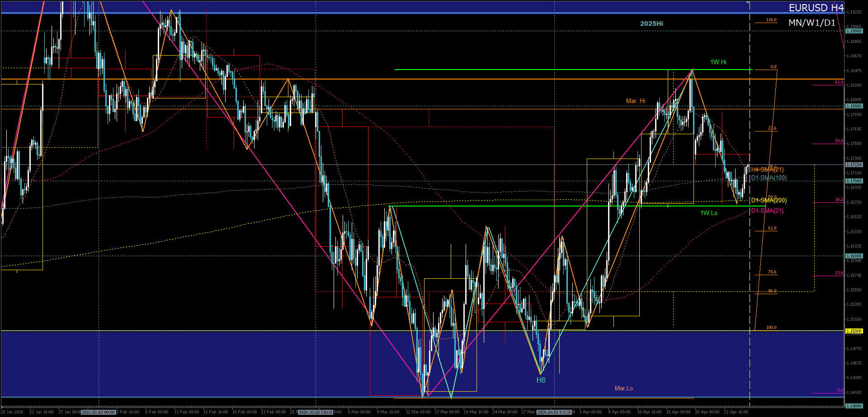868x417 pixels.
Task: Select the Mar.Lo label in blue zone
Action: pos(623,388)
